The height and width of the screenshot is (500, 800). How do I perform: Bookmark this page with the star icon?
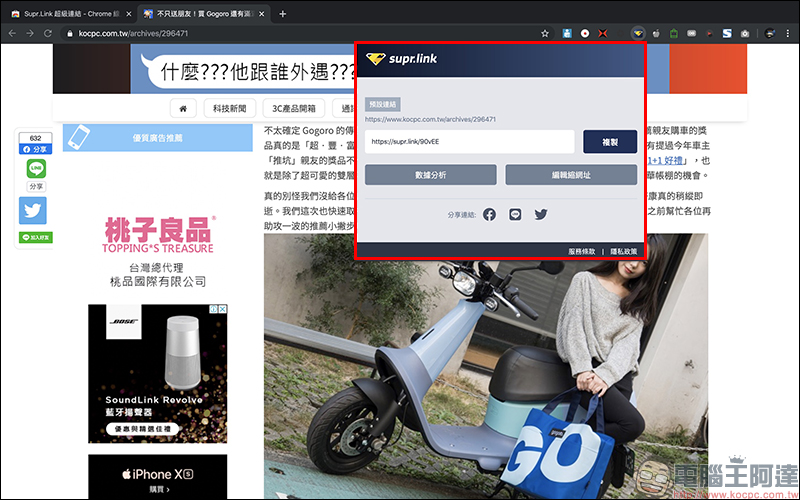545,34
